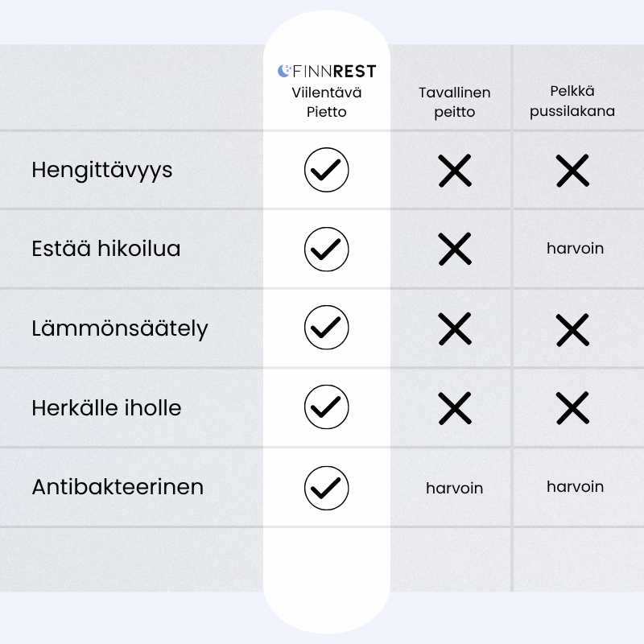This screenshot has height=644, width=644.
Task: Click harvoin under Tavallinen peitto
Action: click(454, 489)
